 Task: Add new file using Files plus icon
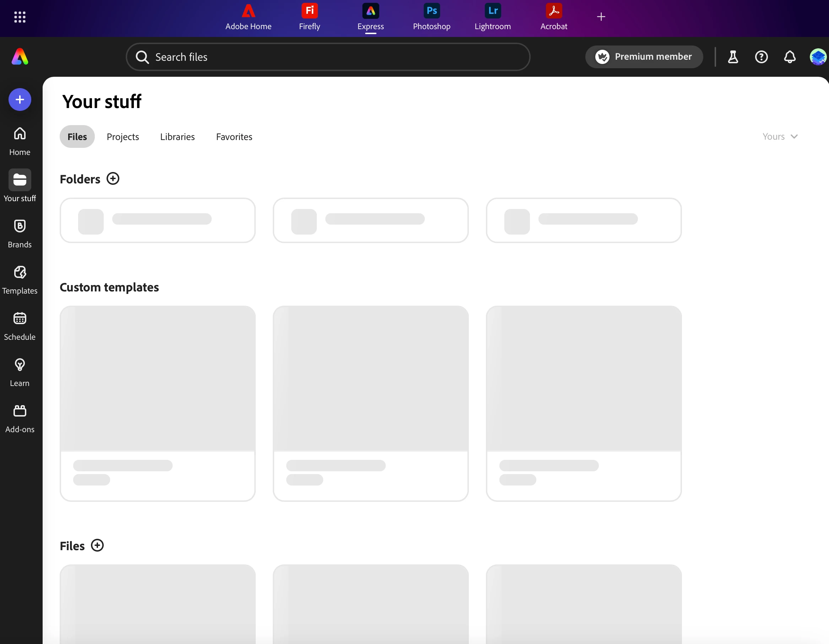(97, 545)
